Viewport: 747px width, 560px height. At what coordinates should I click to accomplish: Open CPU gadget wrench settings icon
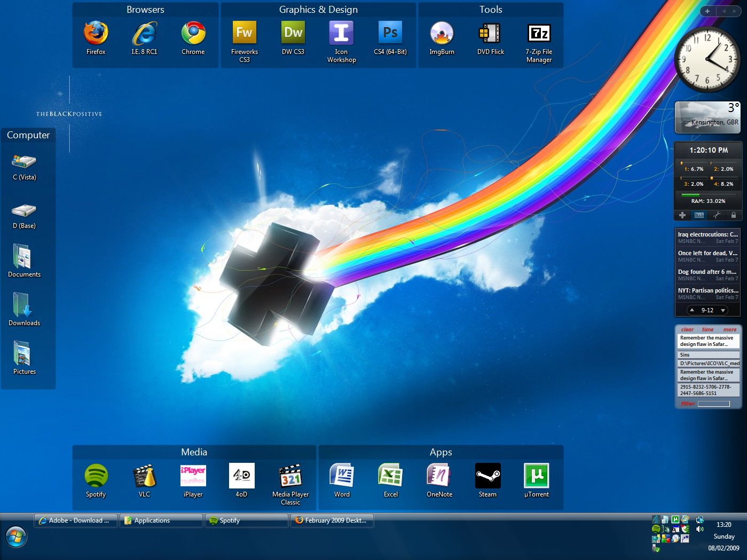pos(717,215)
